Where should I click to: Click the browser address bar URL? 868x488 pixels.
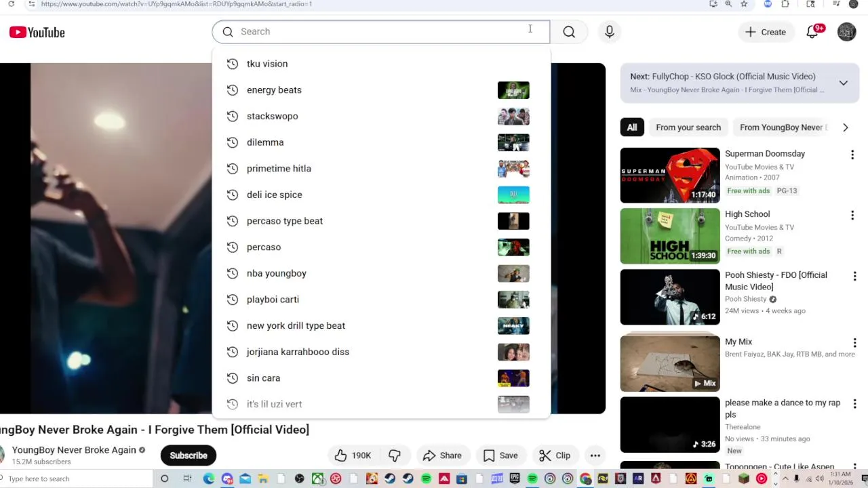(x=176, y=4)
